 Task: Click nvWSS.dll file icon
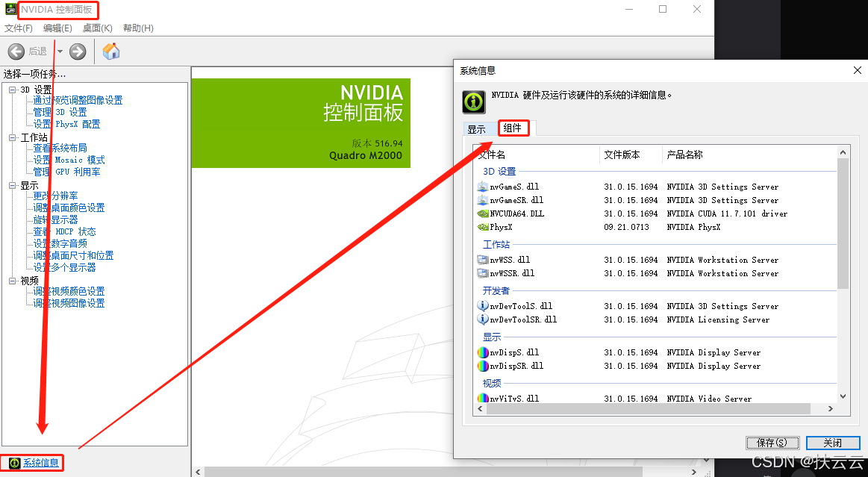coord(483,260)
